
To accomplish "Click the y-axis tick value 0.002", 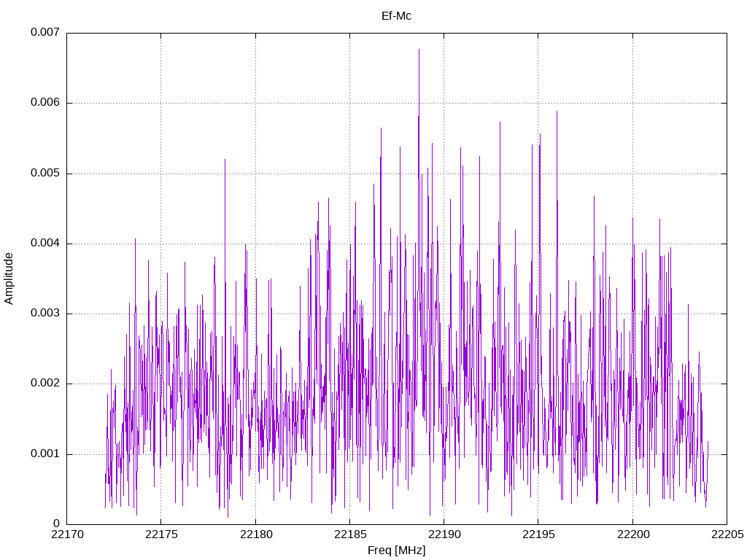I will (45, 384).
